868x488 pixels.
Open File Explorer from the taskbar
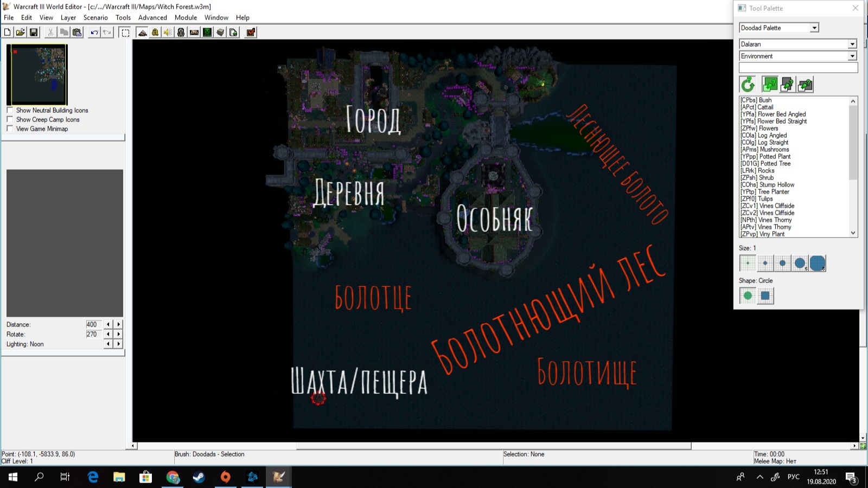pyautogui.click(x=119, y=477)
